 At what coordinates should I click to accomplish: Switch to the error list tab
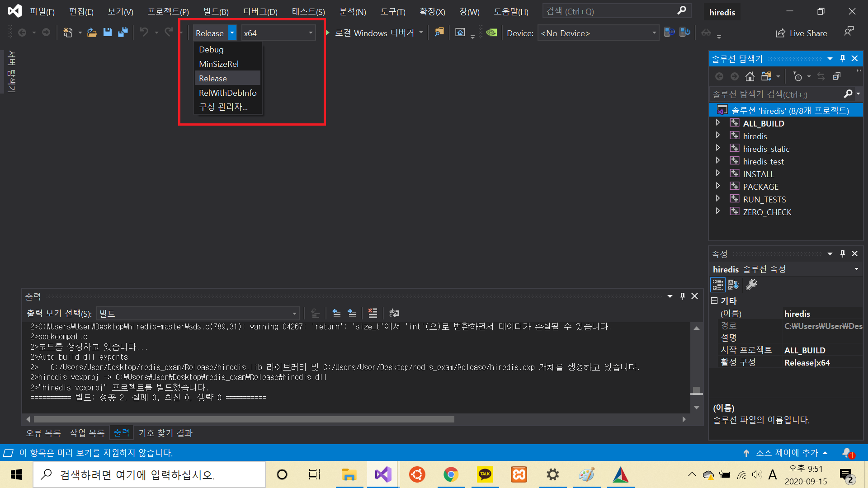point(43,433)
